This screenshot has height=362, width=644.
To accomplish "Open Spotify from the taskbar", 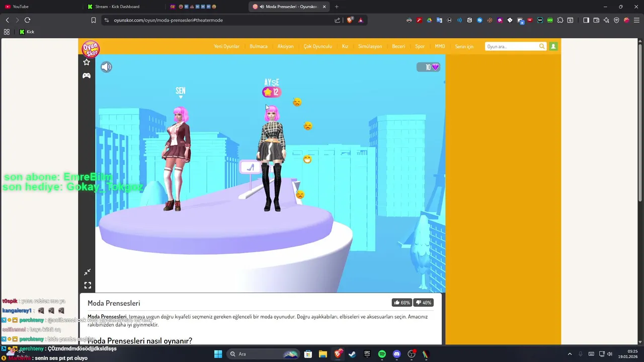I will click(x=382, y=354).
